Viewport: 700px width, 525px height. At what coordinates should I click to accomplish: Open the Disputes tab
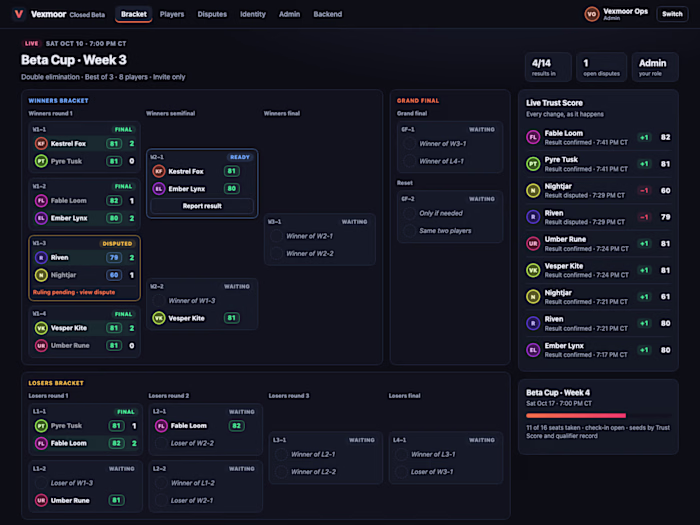(x=212, y=14)
